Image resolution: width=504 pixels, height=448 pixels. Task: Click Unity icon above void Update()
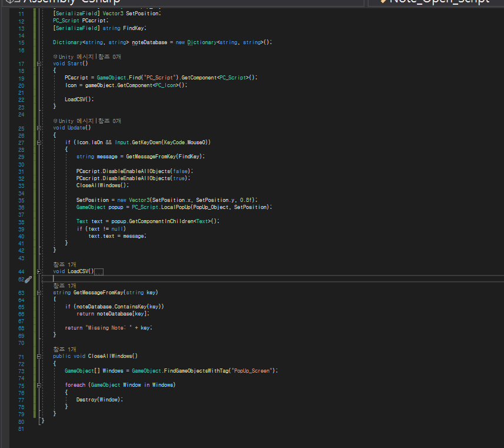click(55, 121)
